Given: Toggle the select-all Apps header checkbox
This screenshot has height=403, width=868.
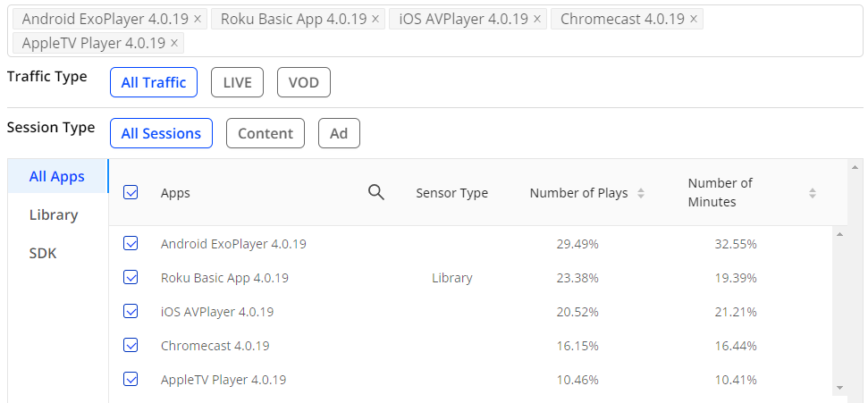Looking at the screenshot, I should point(131,193).
